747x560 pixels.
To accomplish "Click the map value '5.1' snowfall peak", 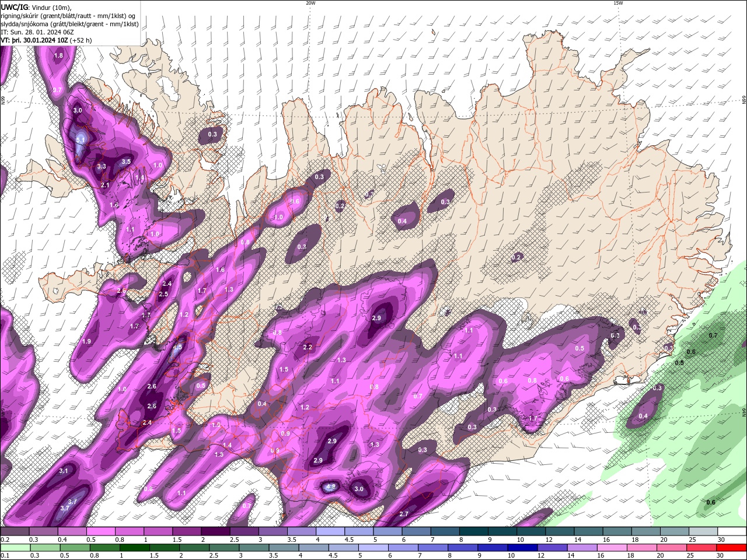I will click(x=81, y=140).
